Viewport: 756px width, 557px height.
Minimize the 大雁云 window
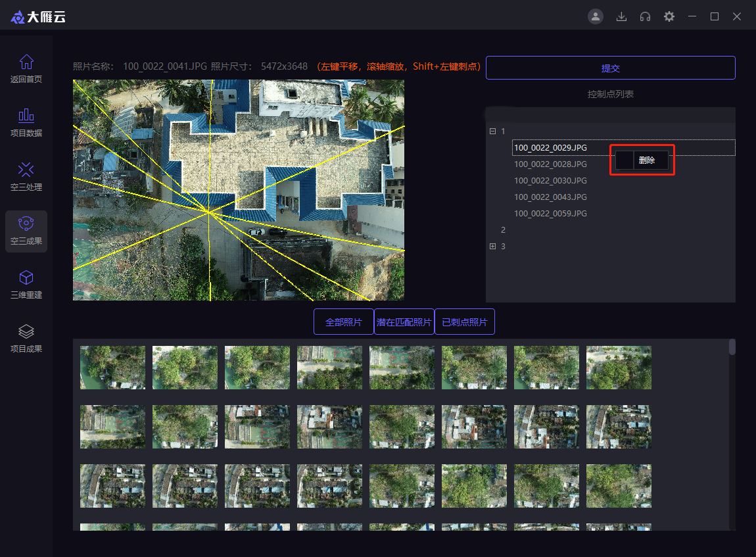click(692, 16)
